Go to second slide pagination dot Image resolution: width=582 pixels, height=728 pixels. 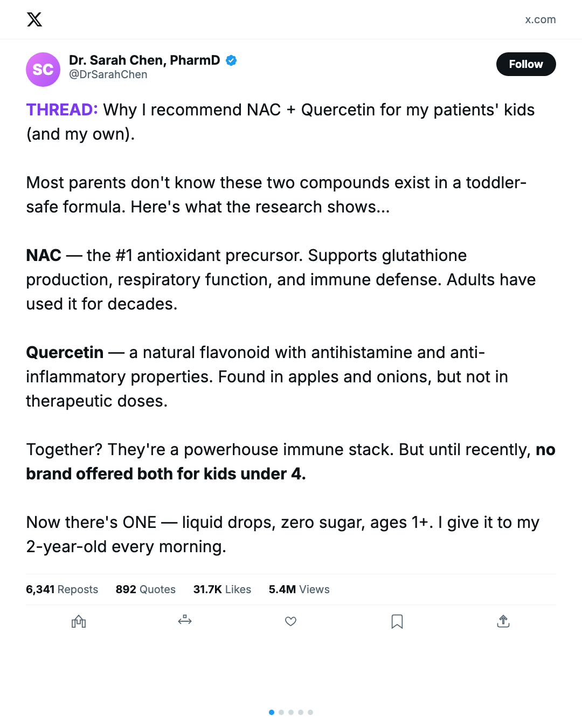tap(281, 712)
